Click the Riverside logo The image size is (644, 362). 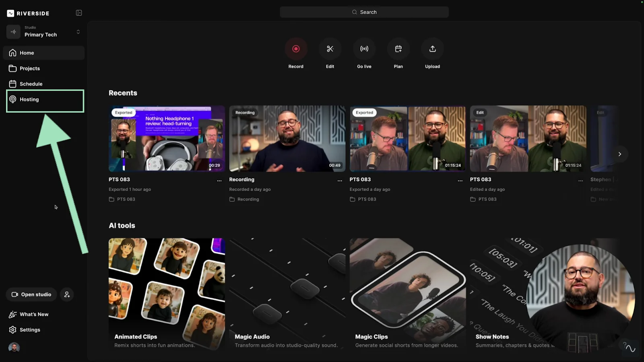pos(28,13)
